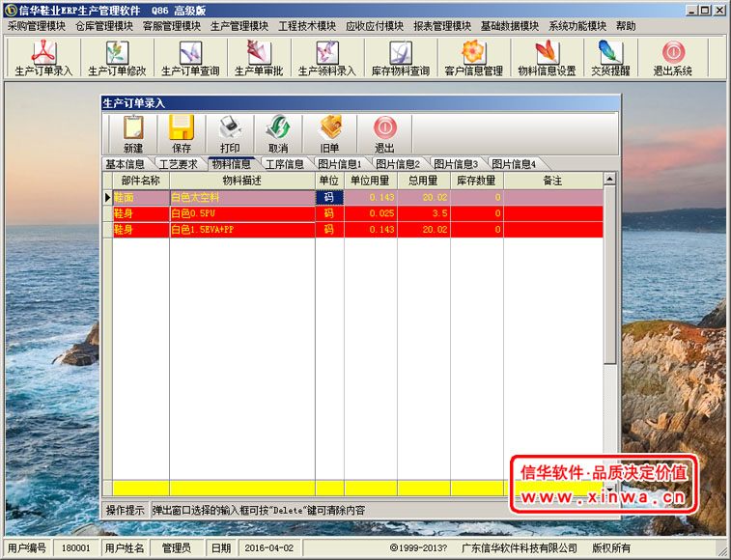
Task: Switch to the 图片信息2 tab
Action: point(398,164)
